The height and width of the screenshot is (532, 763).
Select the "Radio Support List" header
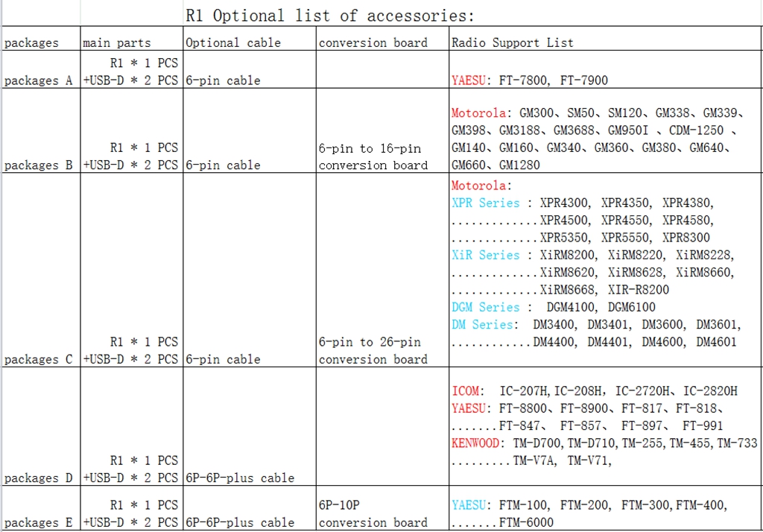[513, 43]
